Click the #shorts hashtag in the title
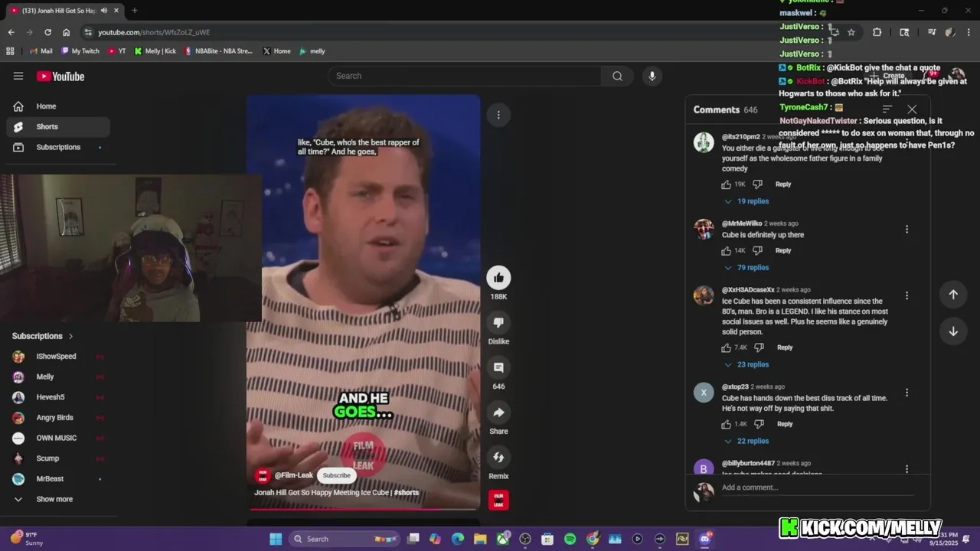The width and height of the screenshot is (980, 551). [x=407, y=493]
